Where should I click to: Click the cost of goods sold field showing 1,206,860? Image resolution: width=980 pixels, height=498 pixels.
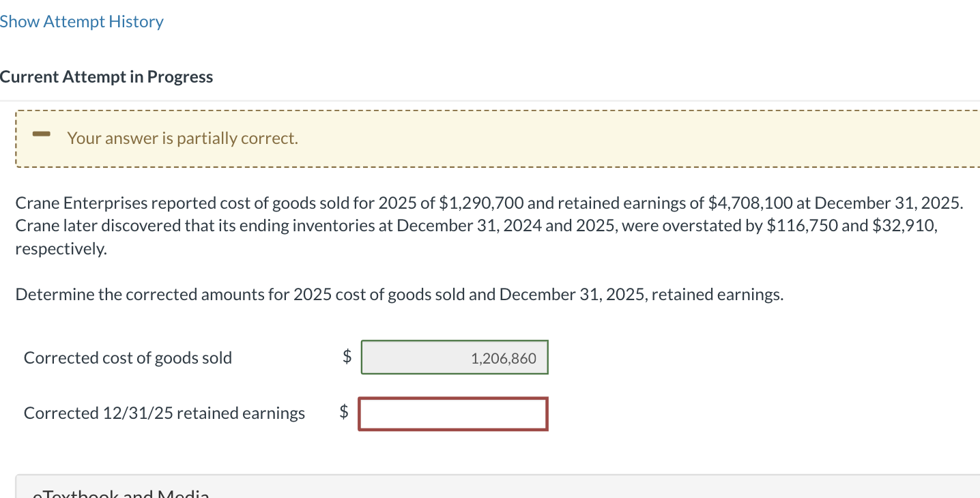click(x=454, y=357)
